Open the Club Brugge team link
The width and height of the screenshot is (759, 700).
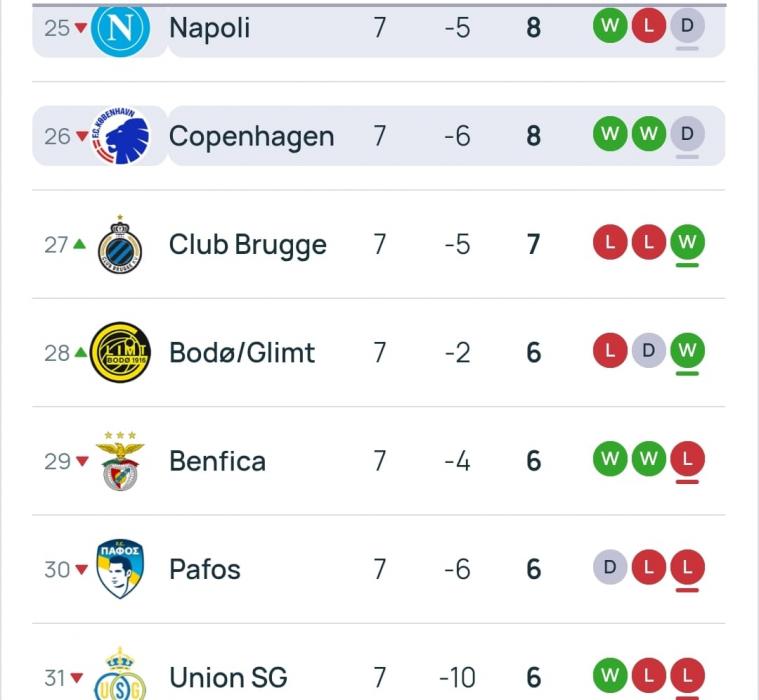pos(247,245)
